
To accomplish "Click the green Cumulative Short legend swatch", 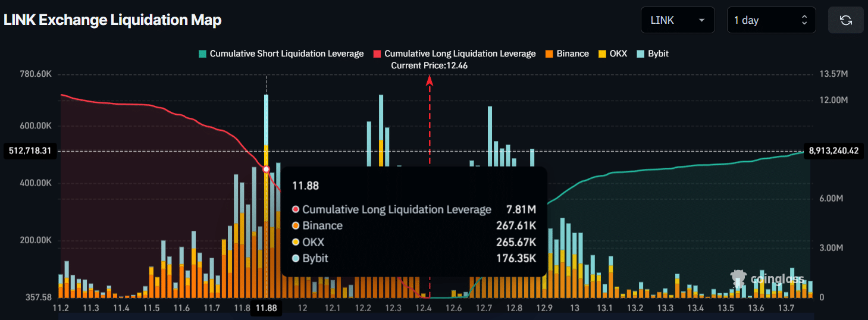I will click(202, 54).
